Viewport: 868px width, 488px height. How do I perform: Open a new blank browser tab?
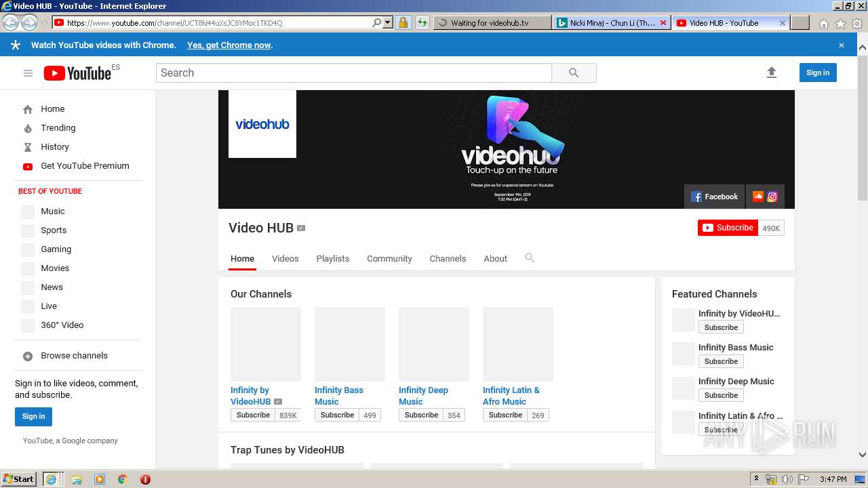click(800, 22)
